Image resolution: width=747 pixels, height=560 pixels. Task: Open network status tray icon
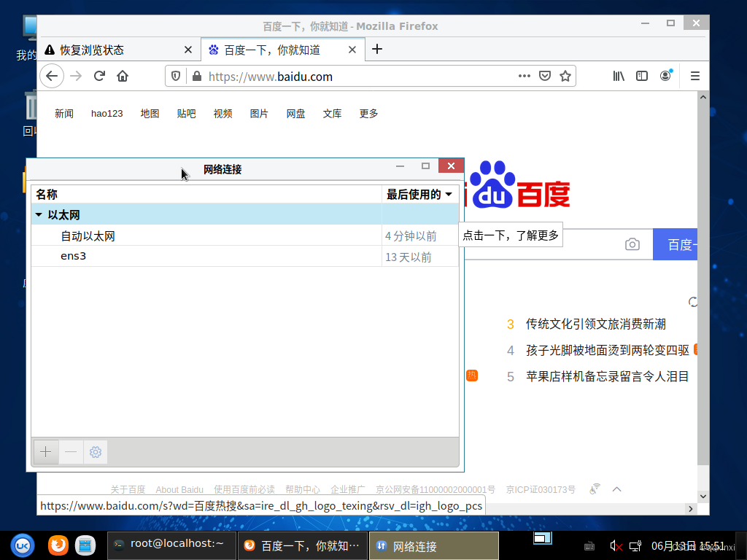[635, 546]
